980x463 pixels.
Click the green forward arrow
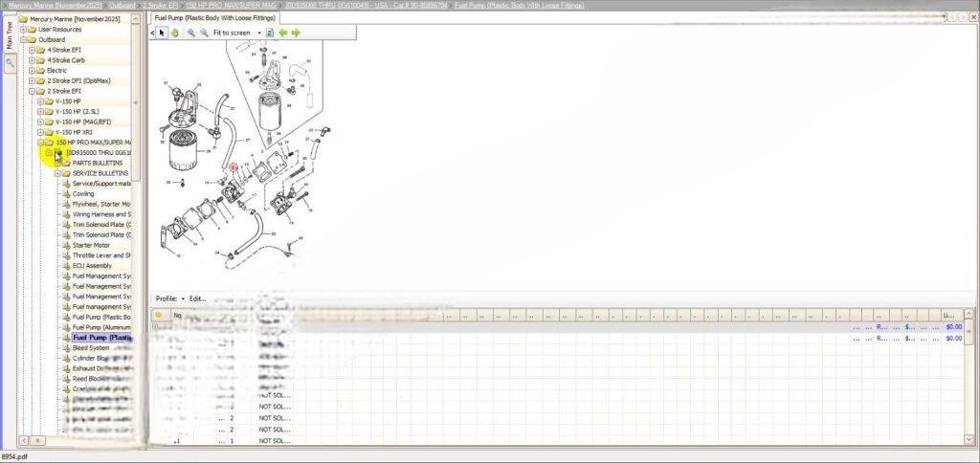click(x=296, y=33)
